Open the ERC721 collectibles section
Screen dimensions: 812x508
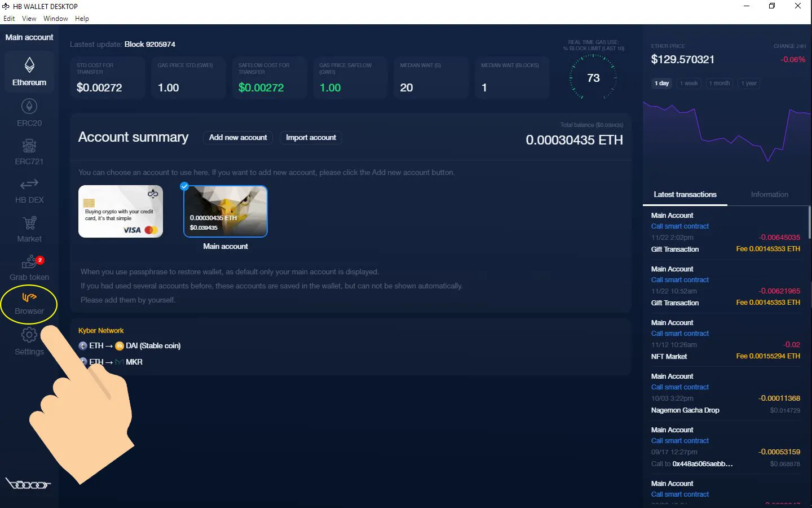(x=29, y=150)
